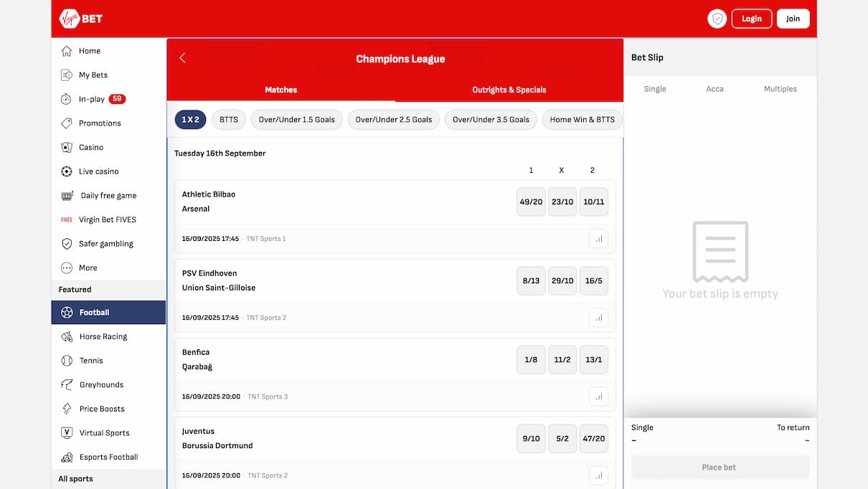Click the Home house icon in sidebar
Viewport: 868px width, 489px height.
67,51
